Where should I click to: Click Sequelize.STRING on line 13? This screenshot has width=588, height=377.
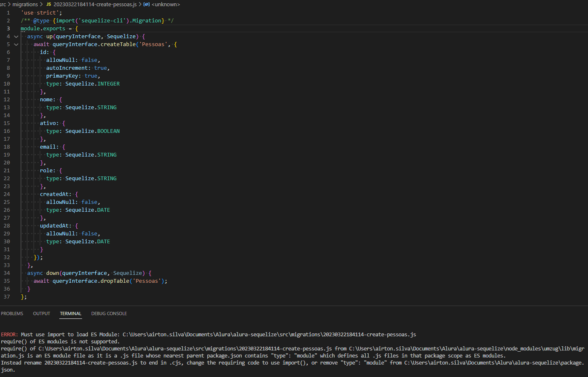pyautogui.click(x=91, y=108)
